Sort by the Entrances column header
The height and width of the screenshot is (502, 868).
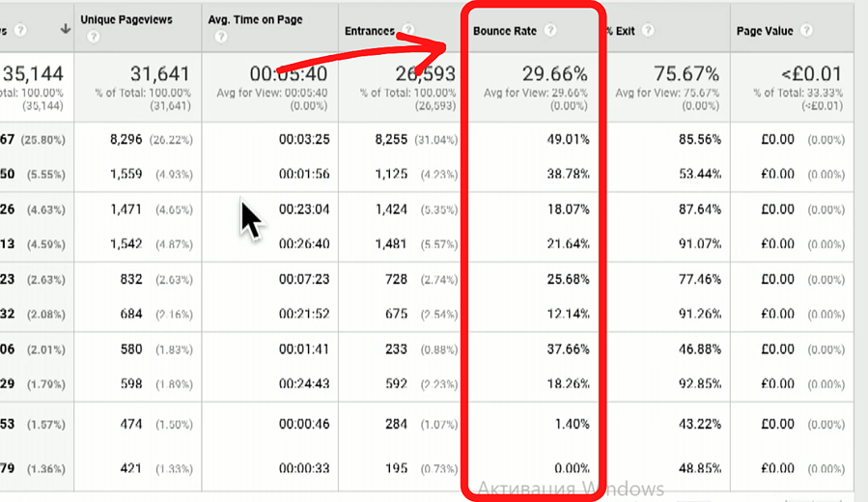tap(370, 31)
